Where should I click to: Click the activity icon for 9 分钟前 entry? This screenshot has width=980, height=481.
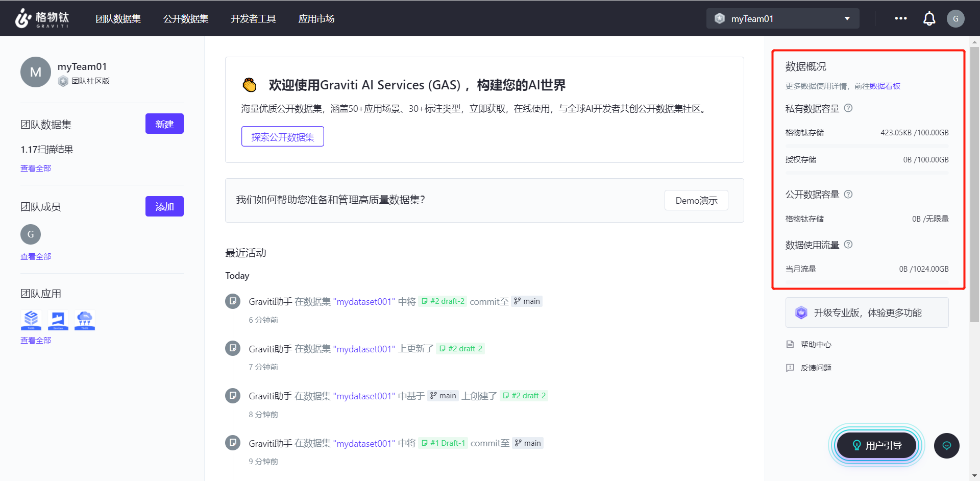pos(233,443)
